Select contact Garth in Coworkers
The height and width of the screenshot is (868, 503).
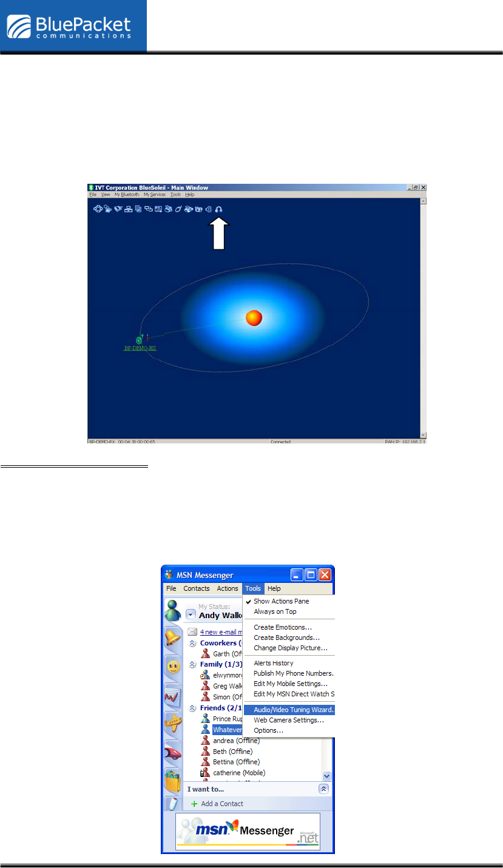(221, 653)
